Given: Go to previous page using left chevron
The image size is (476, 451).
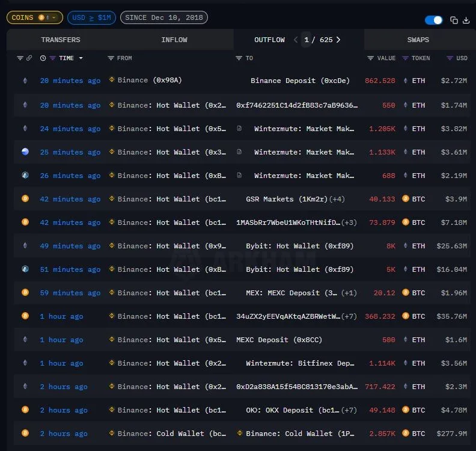Looking at the screenshot, I should point(295,40).
